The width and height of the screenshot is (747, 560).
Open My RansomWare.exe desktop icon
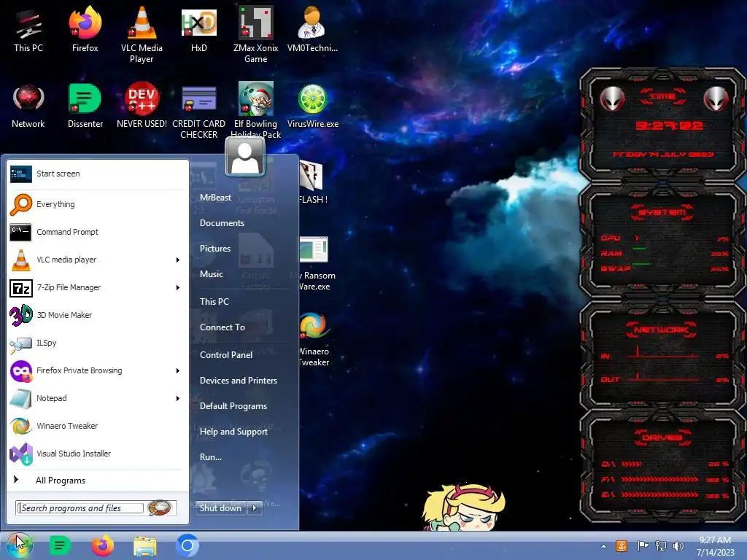tap(314, 263)
